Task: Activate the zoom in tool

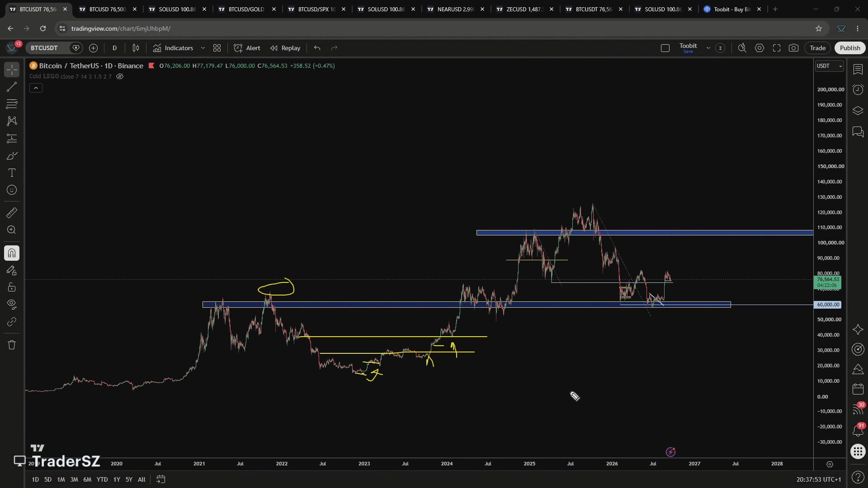Action: point(12,230)
